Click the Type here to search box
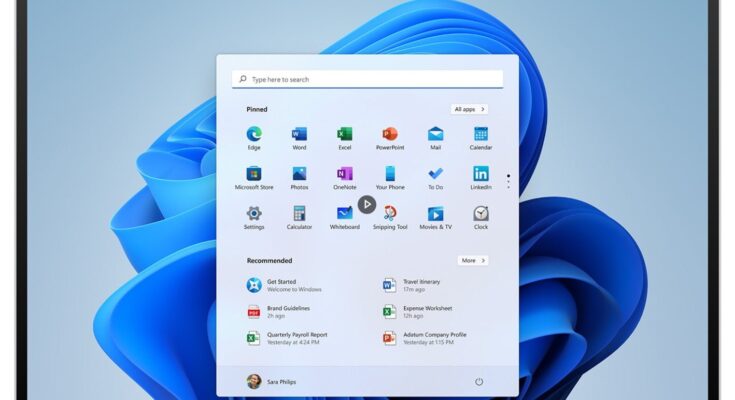Screen dimensions: 735x400 tap(368, 79)
